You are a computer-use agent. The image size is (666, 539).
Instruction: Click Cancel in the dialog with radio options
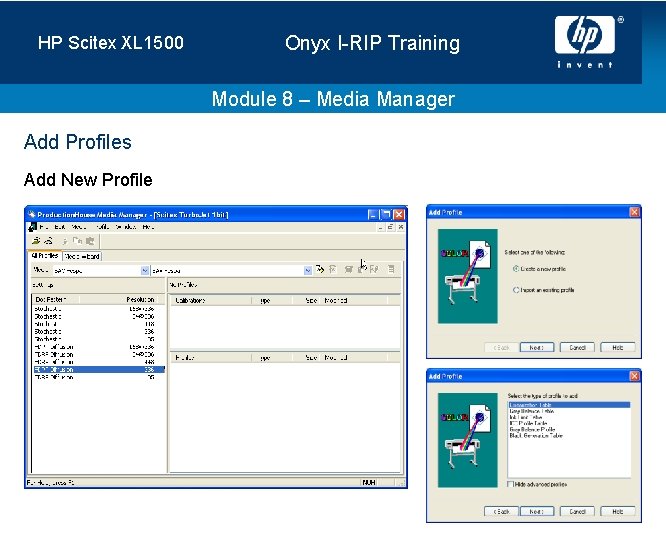(577, 347)
